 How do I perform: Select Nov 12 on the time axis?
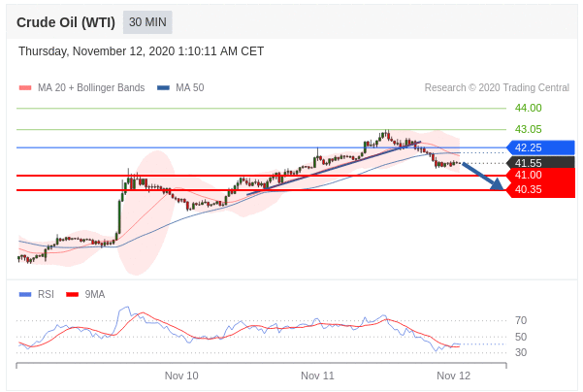[453, 376]
